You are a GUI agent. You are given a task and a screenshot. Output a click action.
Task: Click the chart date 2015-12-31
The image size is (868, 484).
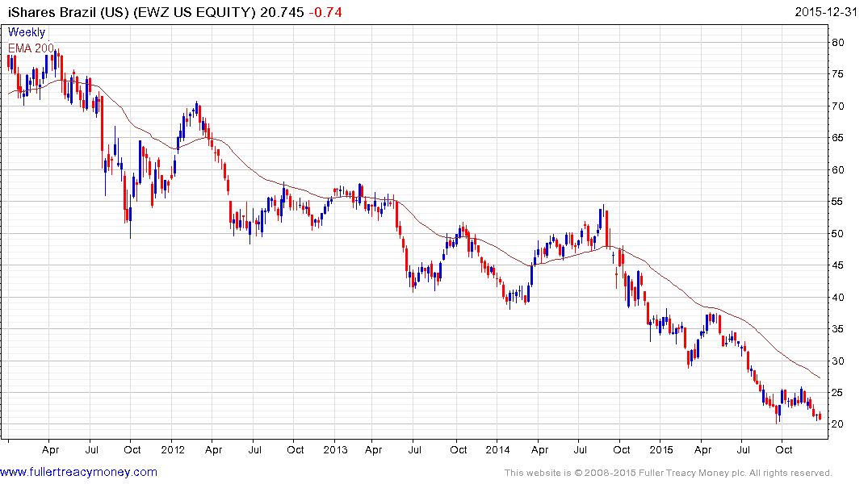[x=826, y=12]
